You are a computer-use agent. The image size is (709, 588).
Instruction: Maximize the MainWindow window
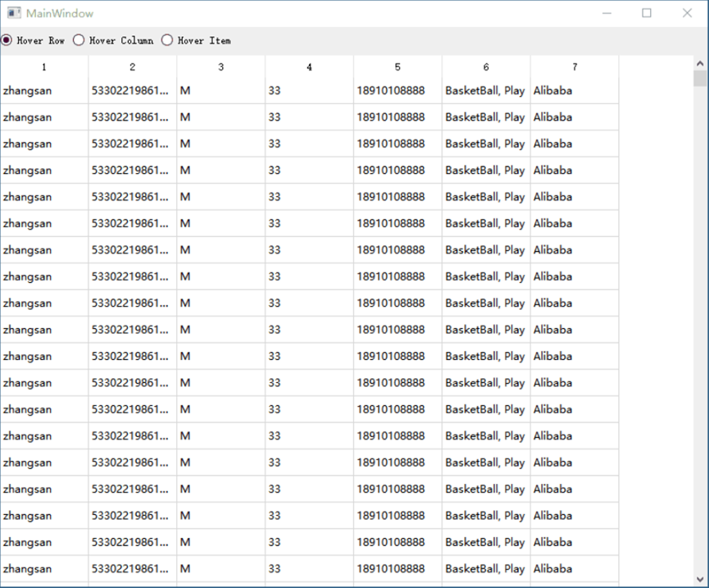tap(647, 13)
